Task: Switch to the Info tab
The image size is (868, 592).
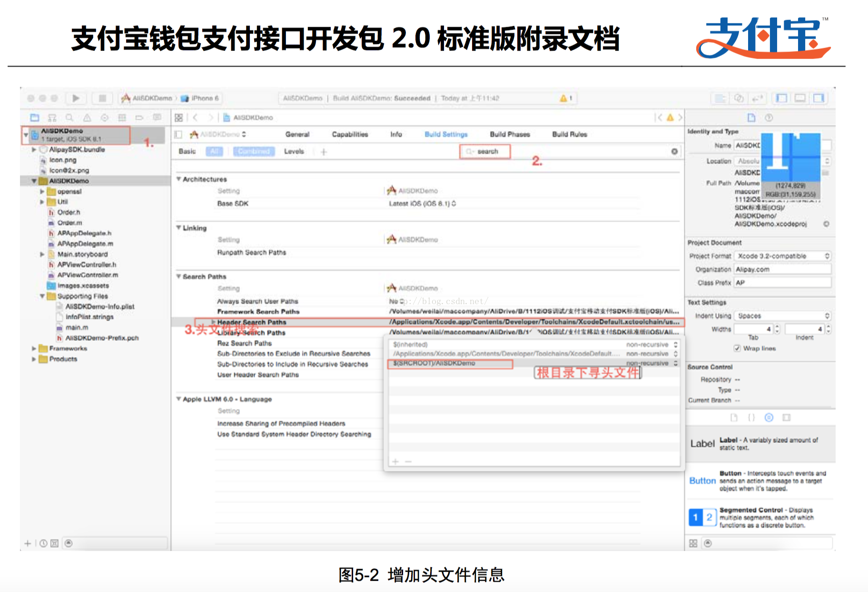Action: coord(396,134)
